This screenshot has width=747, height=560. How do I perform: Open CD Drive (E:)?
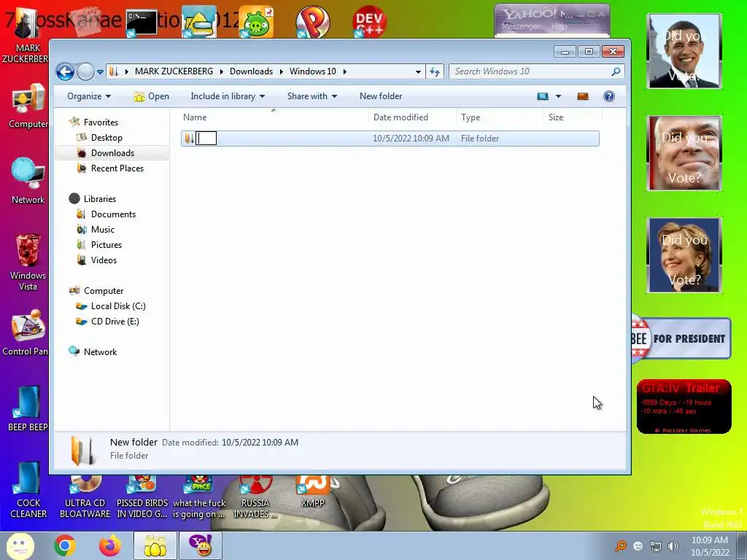coord(115,322)
